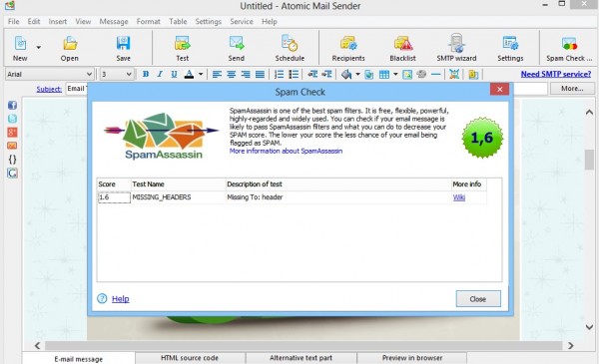Click the Wiki link for MISSING_HEADERS
Viewport: 599px width, 364px height.
[x=459, y=197]
